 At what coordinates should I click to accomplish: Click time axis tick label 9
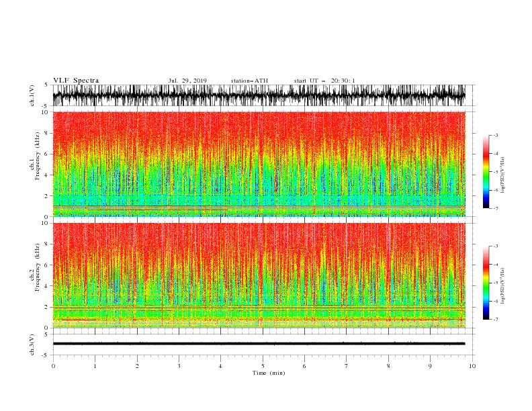click(430, 366)
